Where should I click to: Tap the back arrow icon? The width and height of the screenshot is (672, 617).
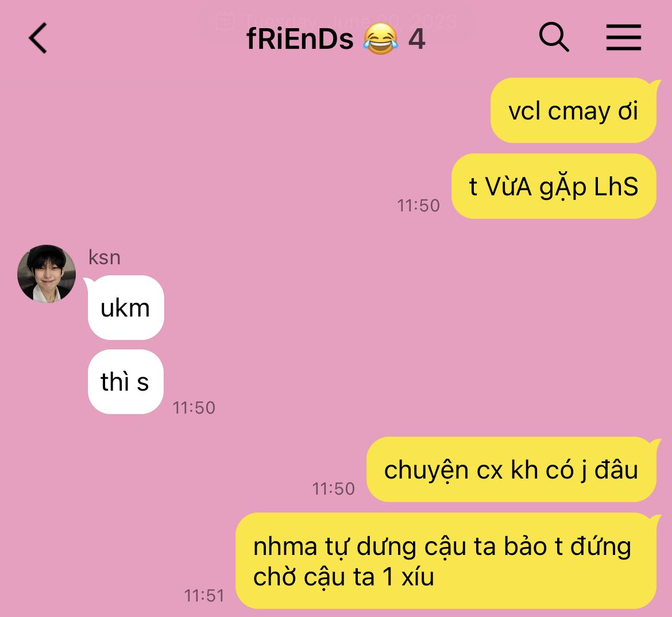pyautogui.click(x=38, y=38)
